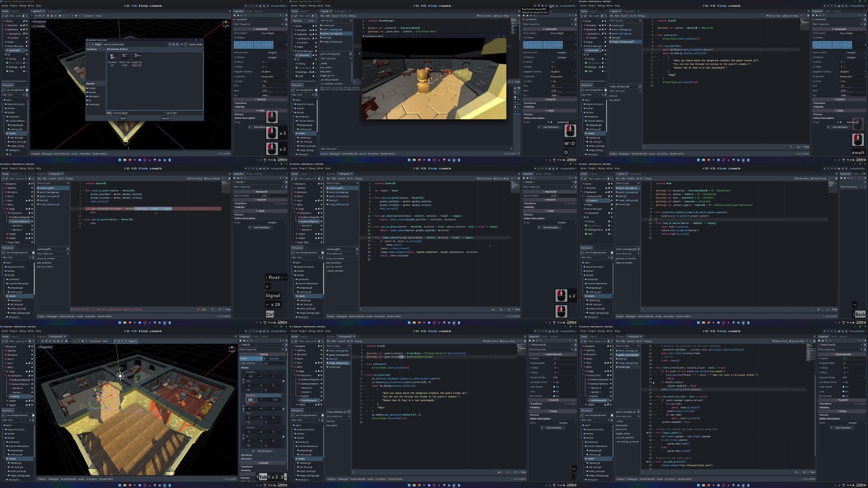Jump to toggle_pause method in running-game screenshot
Screen dimensions: 868x488
327,75
